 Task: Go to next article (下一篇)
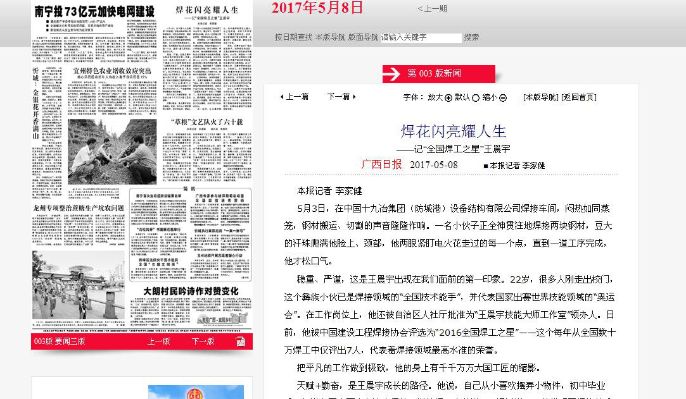[x=342, y=97]
